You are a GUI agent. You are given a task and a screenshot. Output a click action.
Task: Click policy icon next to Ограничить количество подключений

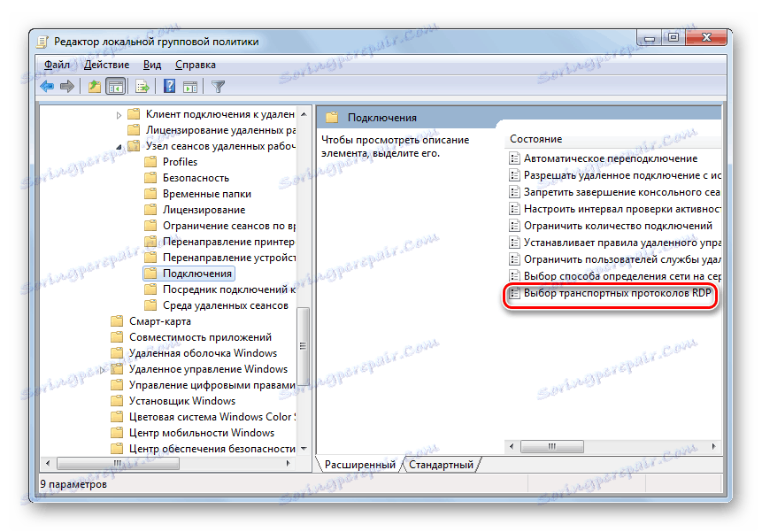point(514,226)
